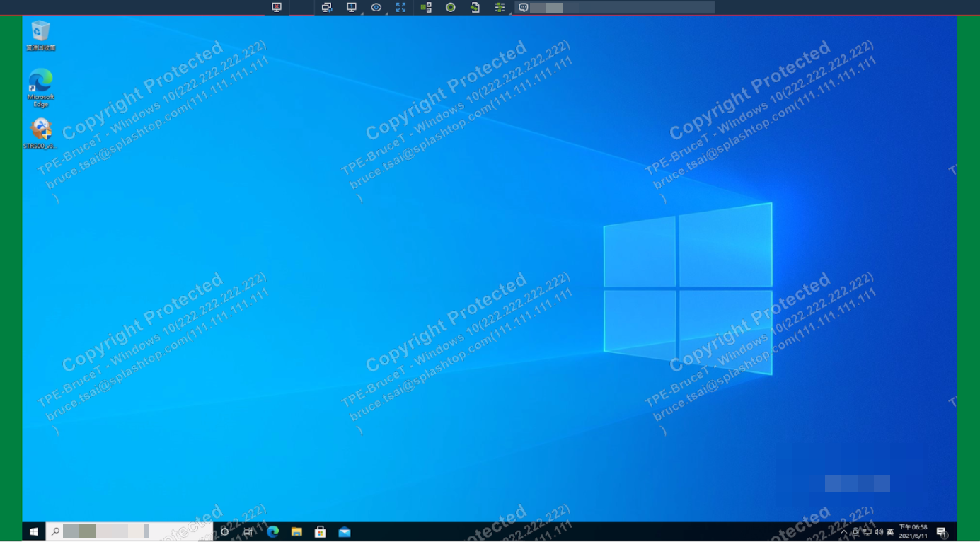Click the Show desktop strip at taskbar end
The width and height of the screenshot is (980, 542).
(955, 532)
